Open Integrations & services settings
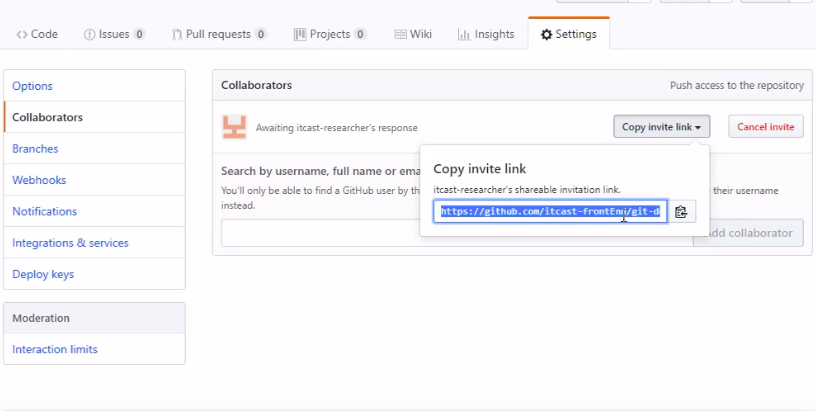 click(x=94, y=243)
